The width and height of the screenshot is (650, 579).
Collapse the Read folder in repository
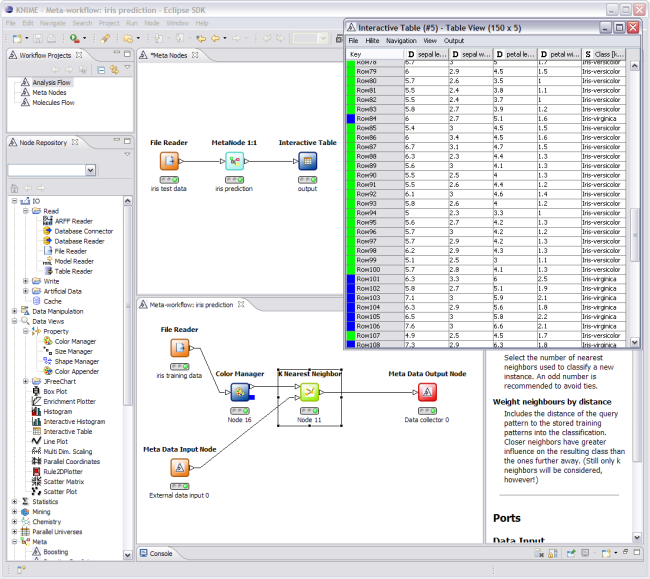[26, 211]
